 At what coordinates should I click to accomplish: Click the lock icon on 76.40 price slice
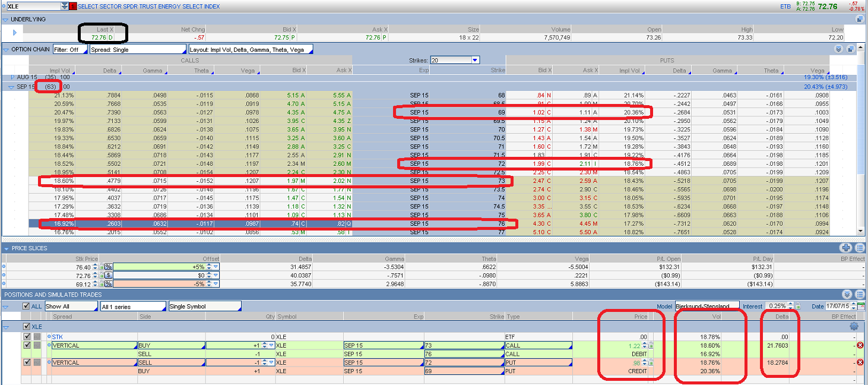click(x=102, y=267)
